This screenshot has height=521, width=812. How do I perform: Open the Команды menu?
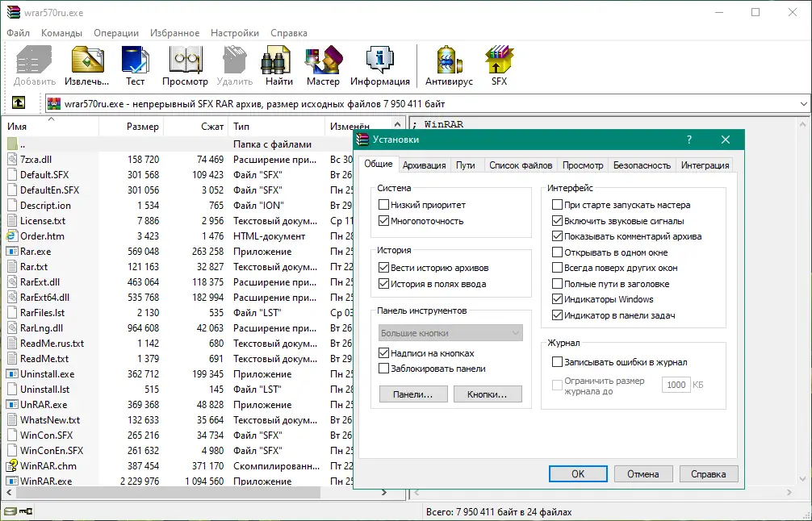click(x=61, y=32)
